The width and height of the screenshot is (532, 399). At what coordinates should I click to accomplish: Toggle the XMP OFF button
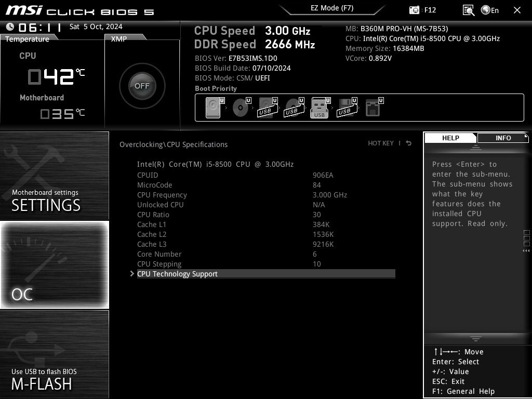click(x=142, y=86)
